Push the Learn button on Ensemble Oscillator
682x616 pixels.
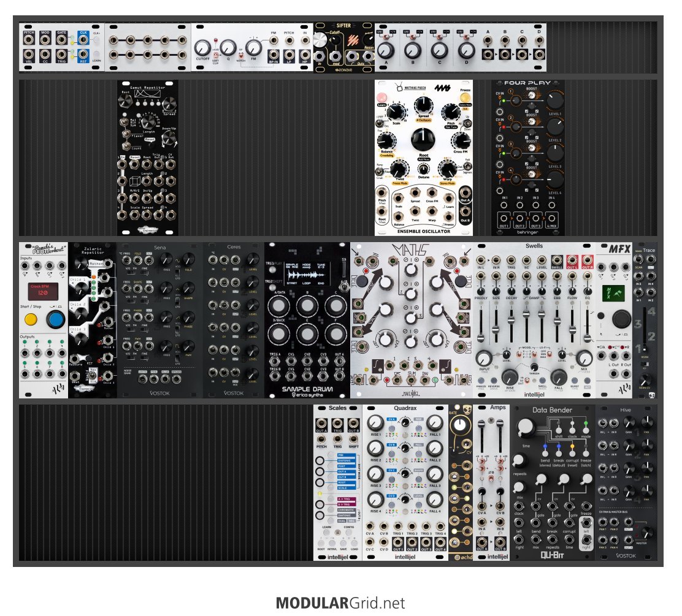pyautogui.click(x=382, y=97)
